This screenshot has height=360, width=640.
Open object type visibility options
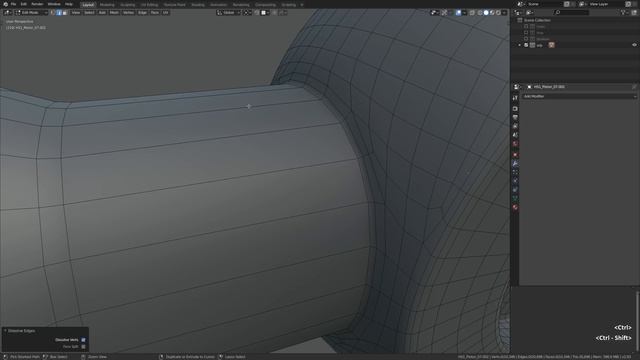[x=434, y=13]
